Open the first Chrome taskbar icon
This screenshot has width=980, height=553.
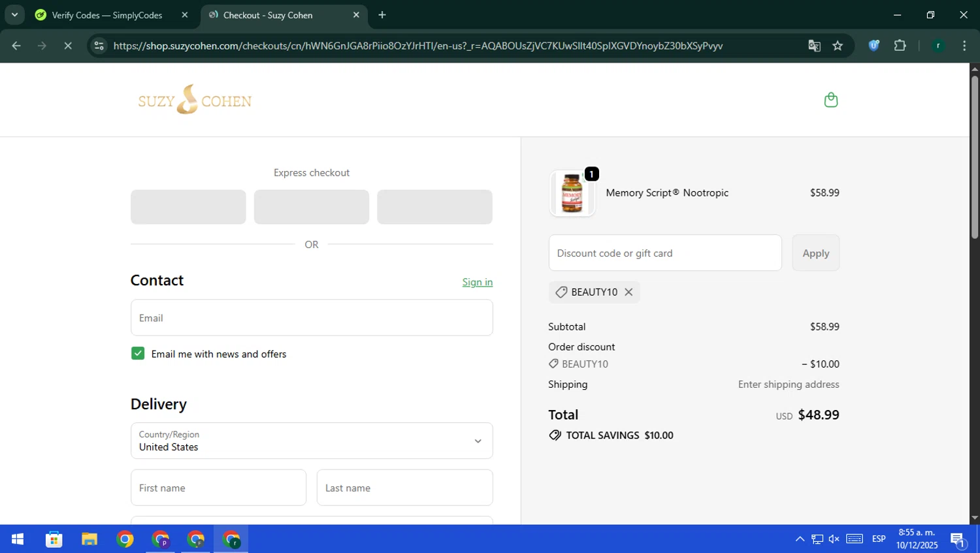tap(125, 539)
